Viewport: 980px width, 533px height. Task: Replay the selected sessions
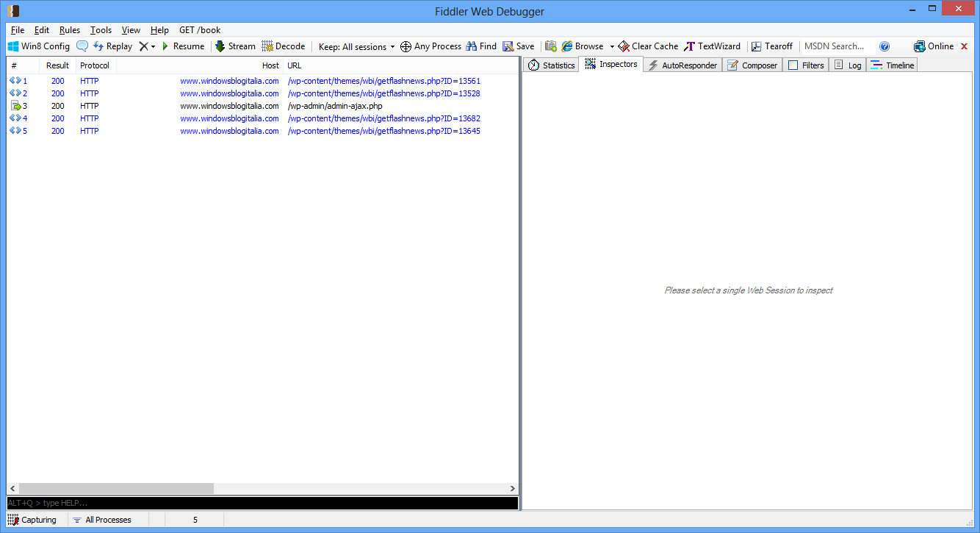pyautogui.click(x=113, y=46)
